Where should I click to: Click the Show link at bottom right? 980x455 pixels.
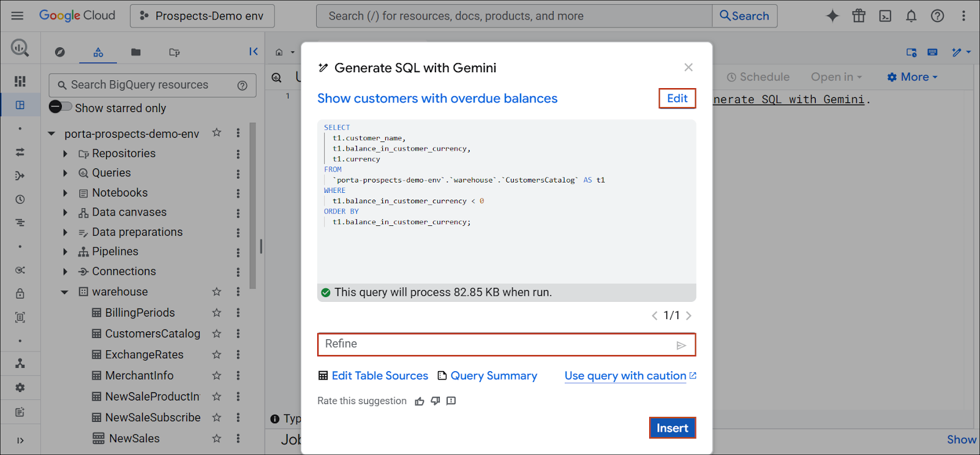click(x=962, y=440)
